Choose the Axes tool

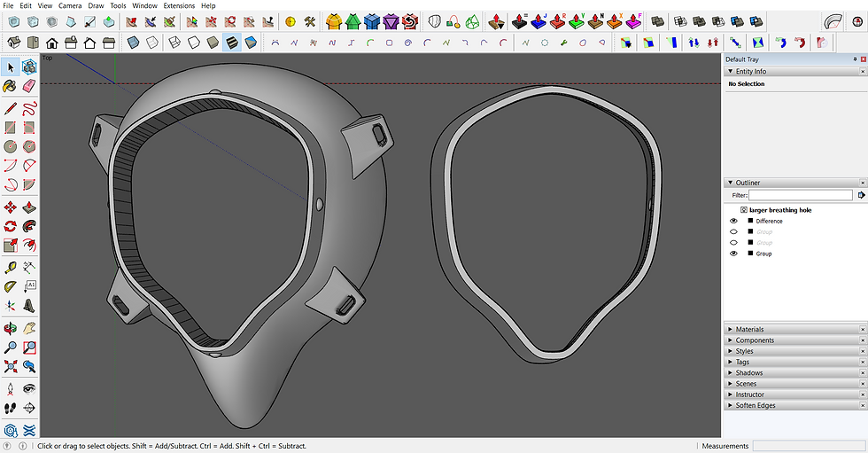(10, 305)
